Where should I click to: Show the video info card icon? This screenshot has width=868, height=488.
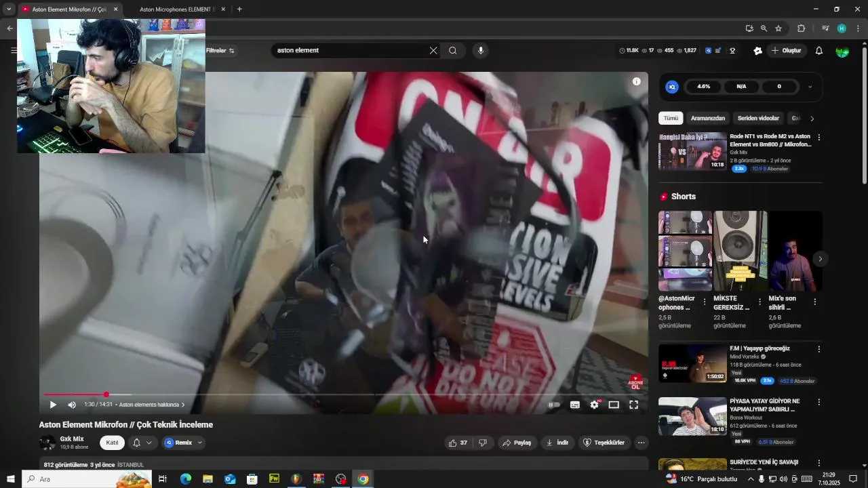[636, 81]
